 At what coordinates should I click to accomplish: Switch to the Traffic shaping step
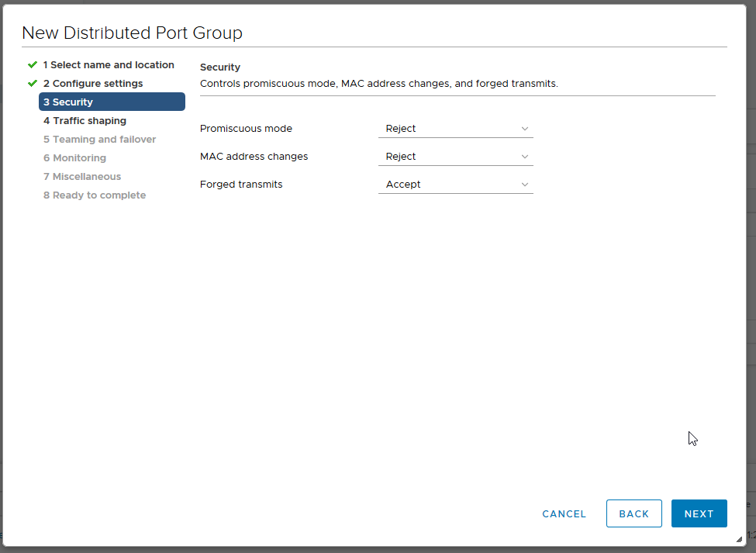tap(85, 120)
